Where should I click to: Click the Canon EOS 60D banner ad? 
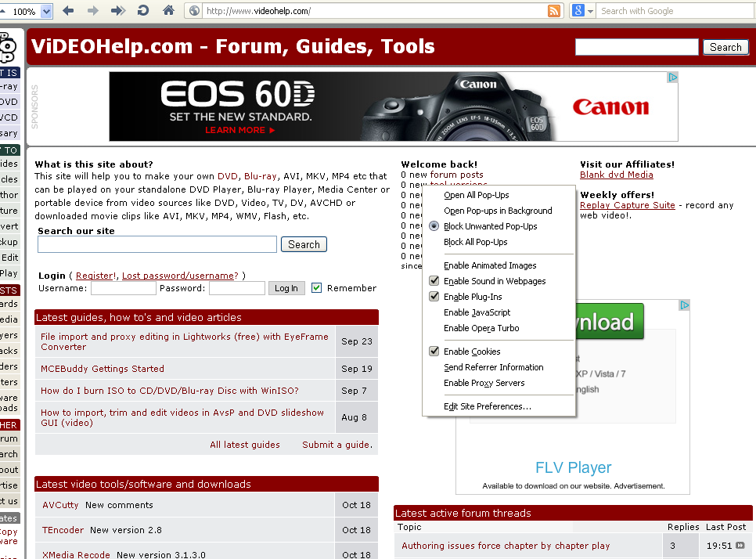tap(394, 106)
